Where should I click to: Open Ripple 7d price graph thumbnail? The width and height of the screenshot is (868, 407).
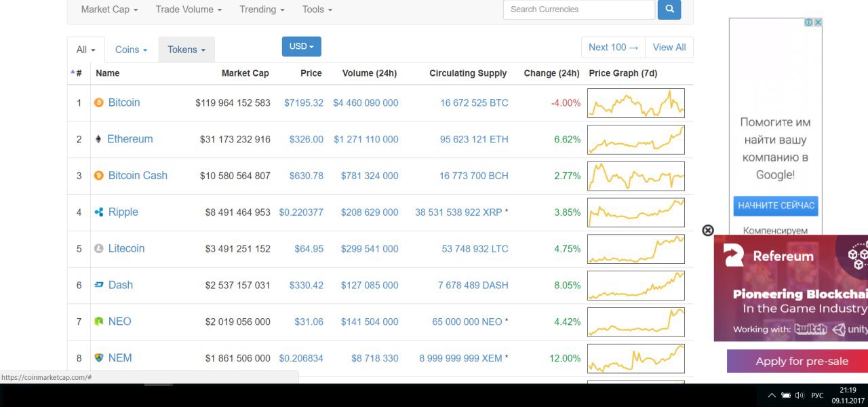[636, 212]
